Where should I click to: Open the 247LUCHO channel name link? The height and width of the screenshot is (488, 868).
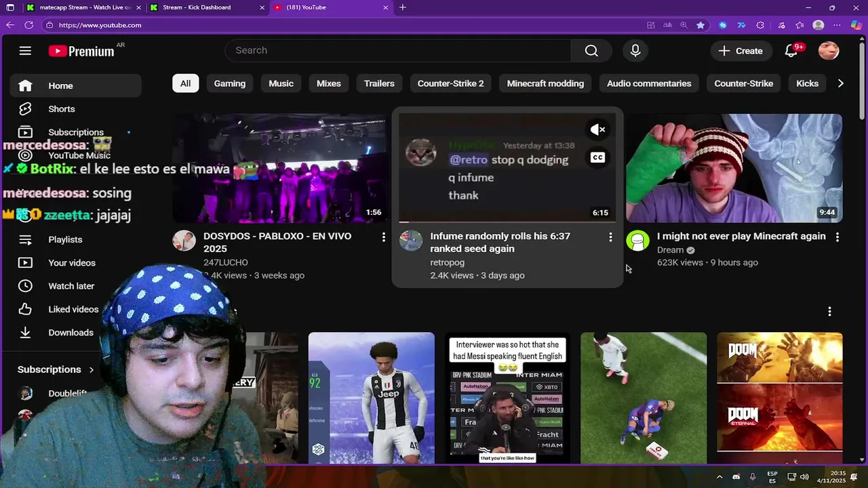226,263
